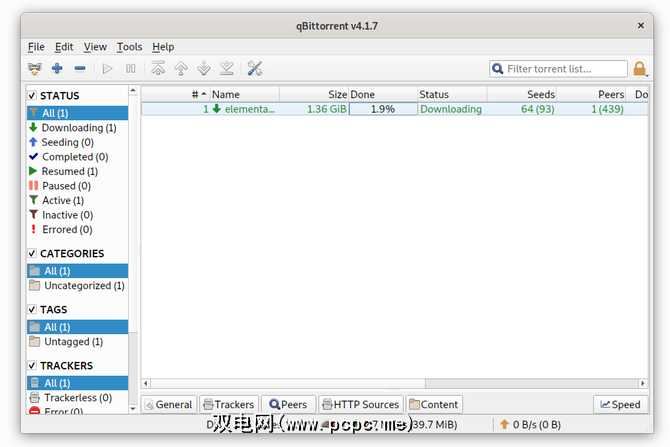The height and width of the screenshot is (447, 670).
Task: Click the delete torrent minus icon
Action: [x=80, y=68]
